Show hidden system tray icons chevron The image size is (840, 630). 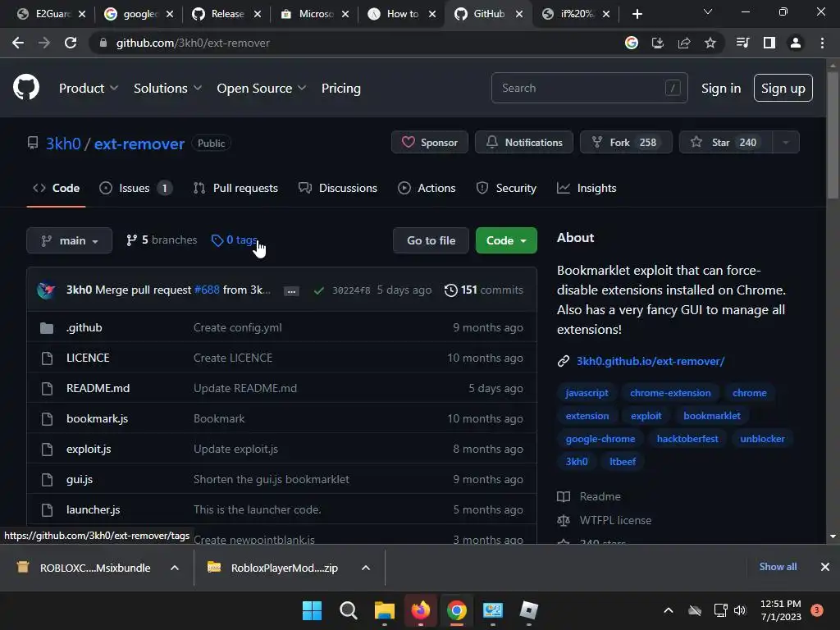pos(668,610)
